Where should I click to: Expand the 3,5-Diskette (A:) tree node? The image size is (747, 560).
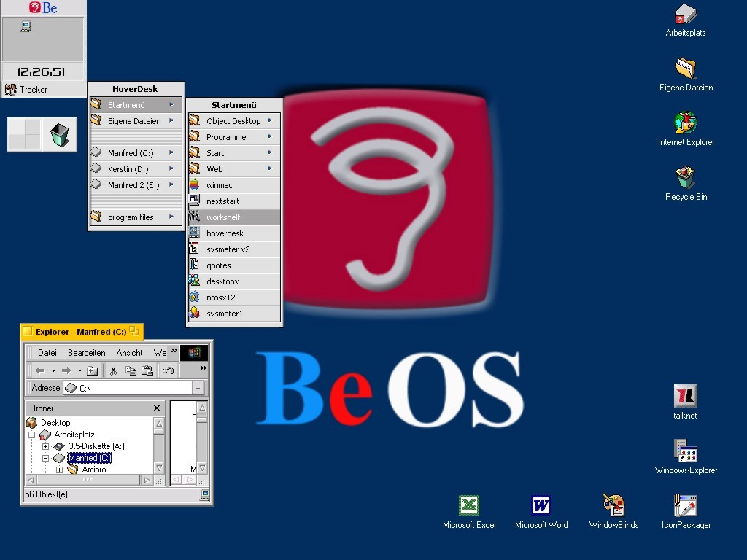(x=45, y=446)
